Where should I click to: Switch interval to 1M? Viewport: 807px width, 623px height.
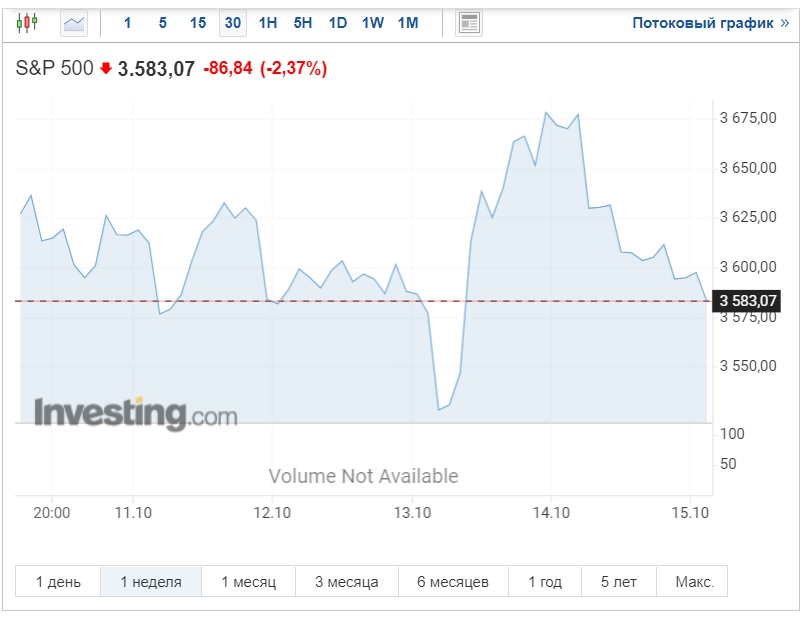tap(408, 23)
